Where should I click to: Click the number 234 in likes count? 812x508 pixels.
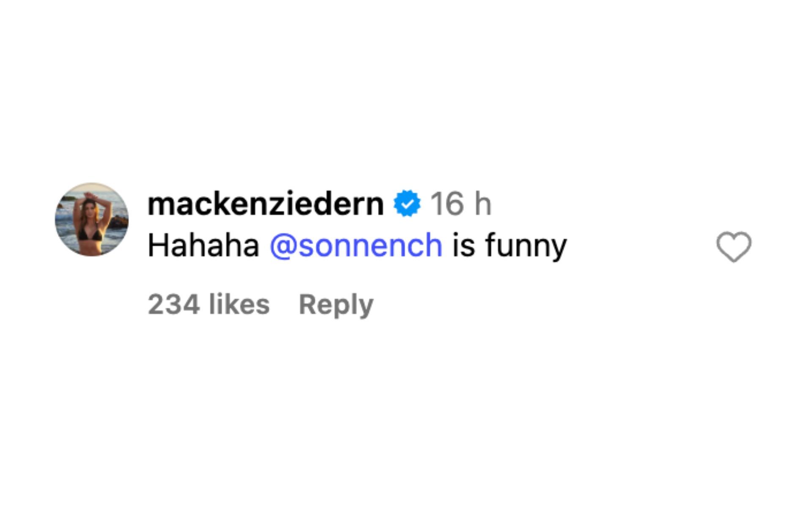point(174,304)
